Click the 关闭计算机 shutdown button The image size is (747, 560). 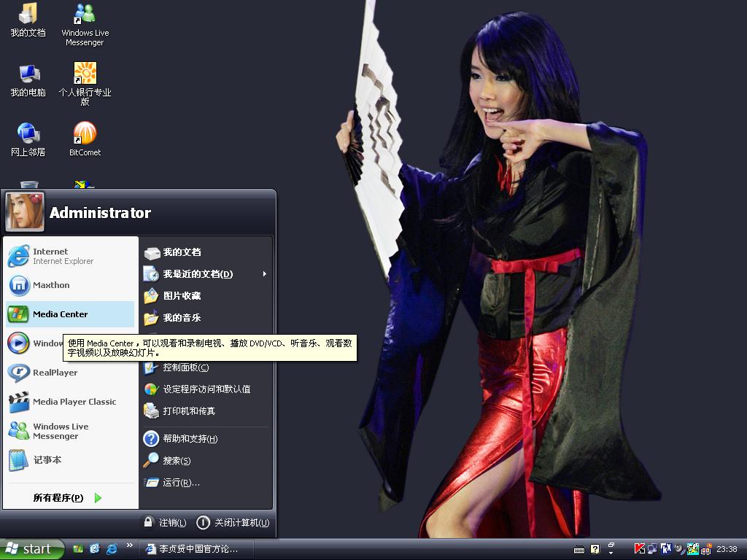pos(233,522)
